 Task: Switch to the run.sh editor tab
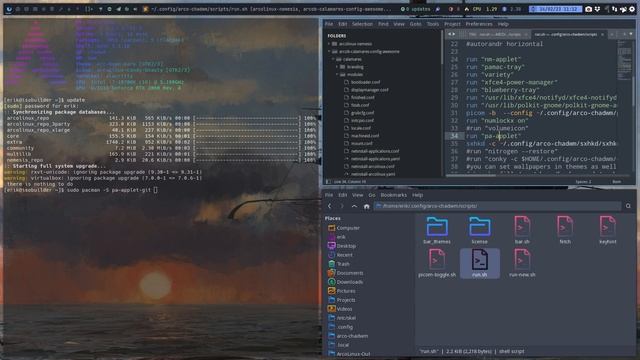click(568, 34)
